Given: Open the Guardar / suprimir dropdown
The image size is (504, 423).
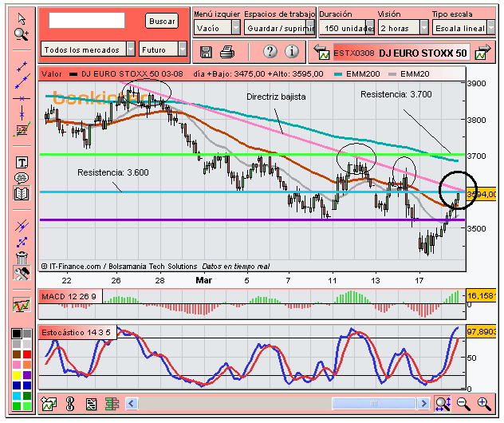Looking at the screenshot, I should [x=279, y=28].
